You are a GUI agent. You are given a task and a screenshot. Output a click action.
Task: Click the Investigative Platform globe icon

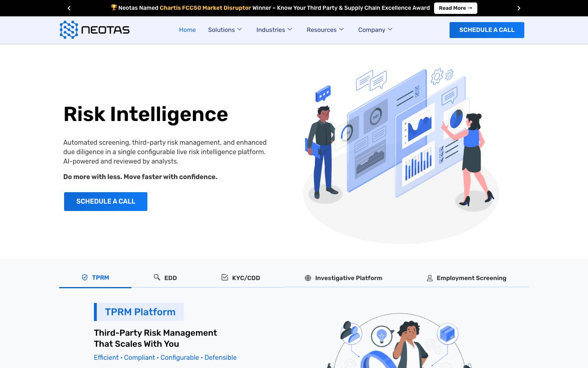pos(308,278)
